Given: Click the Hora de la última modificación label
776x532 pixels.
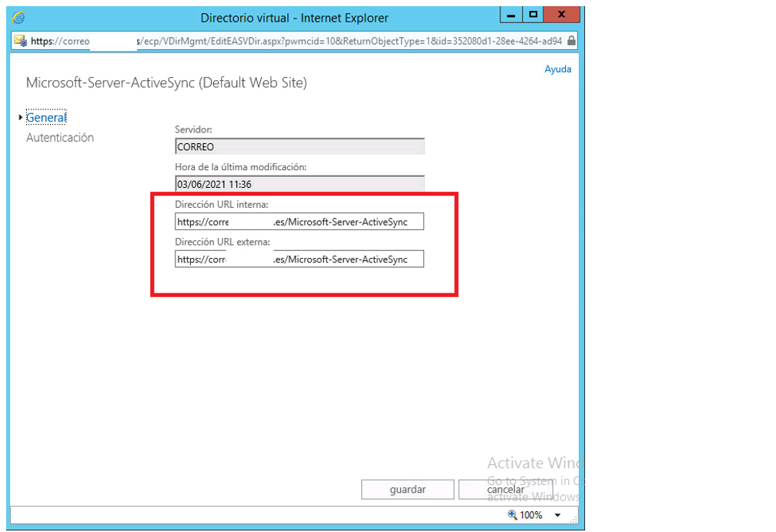Looking at the screenshot, I should 240,167.
